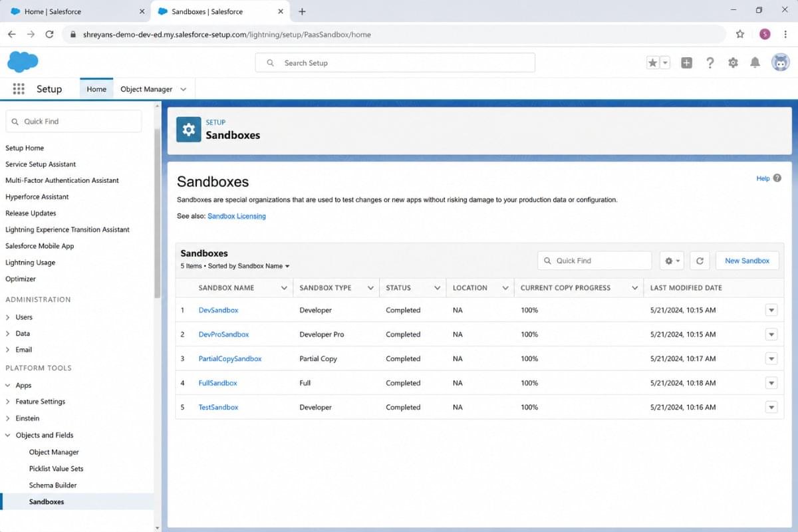Open the Object Manager tab dropdown chevron
Screen dimensions: 798x532
(x=184, y=89)
